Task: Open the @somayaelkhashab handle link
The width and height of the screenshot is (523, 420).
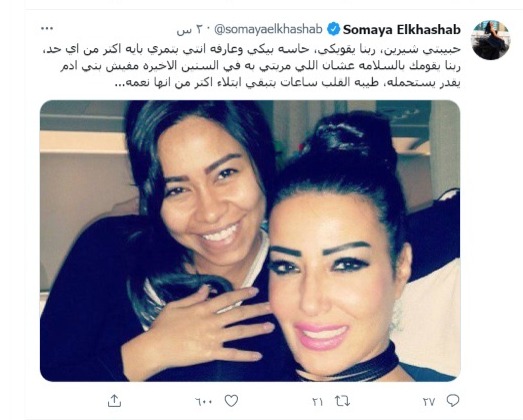Action: [268, 30]
